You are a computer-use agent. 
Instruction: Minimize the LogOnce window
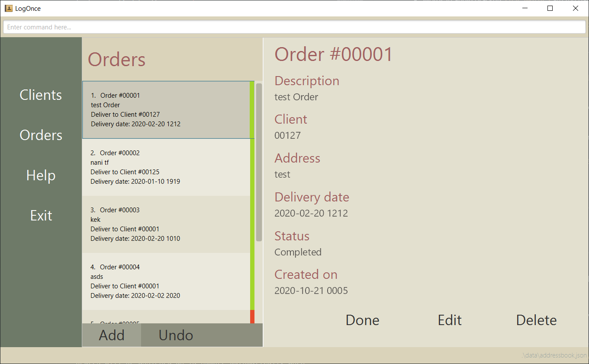525,8
